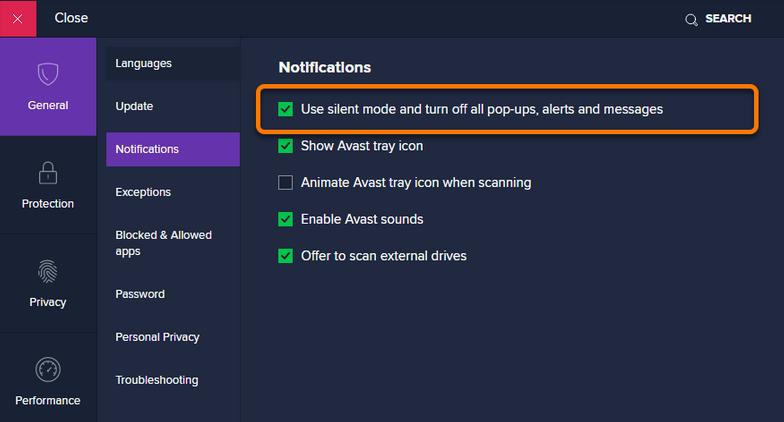The width and height of the screenshot is (784, 422).
Task: Open the Password settings page
Action: click(x=140, y=294)
